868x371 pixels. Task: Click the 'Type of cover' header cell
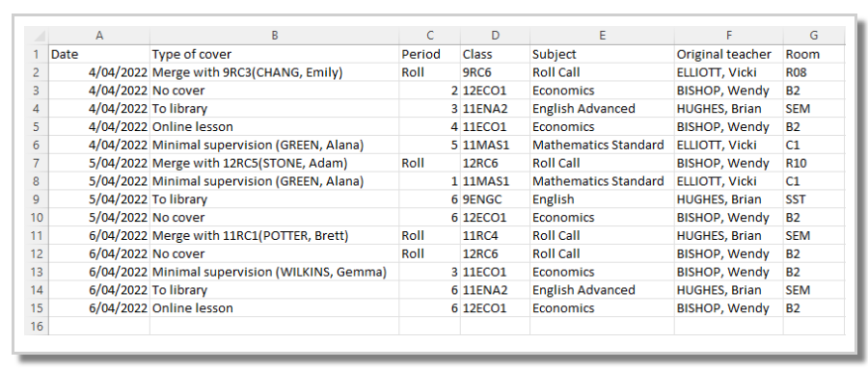(x=275, y=54)
